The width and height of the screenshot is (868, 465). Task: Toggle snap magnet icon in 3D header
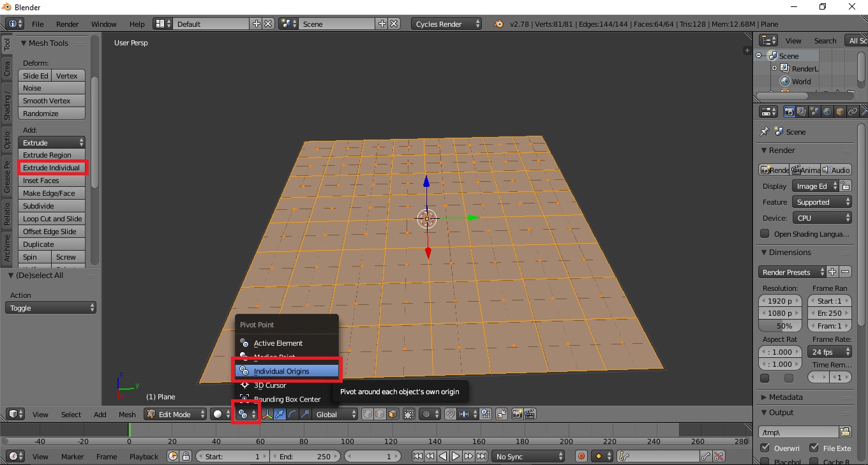pos(450,414)
